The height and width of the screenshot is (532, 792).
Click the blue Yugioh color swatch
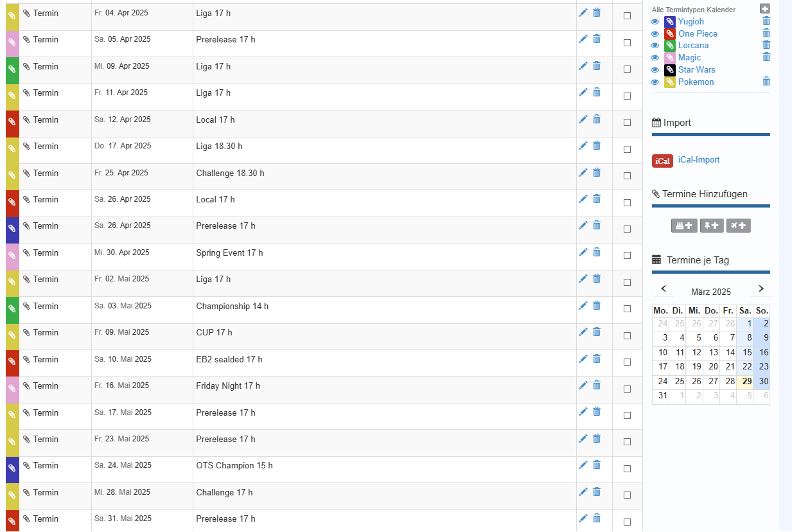[x=670, y=22]
